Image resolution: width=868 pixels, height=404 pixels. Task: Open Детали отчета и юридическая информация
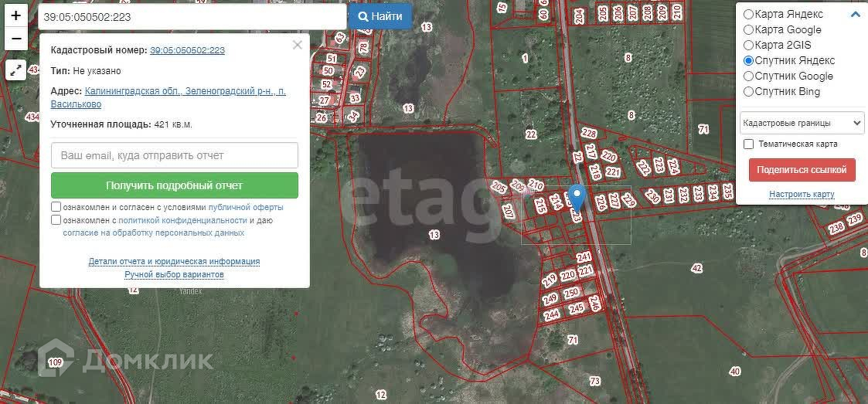[175, 261]
